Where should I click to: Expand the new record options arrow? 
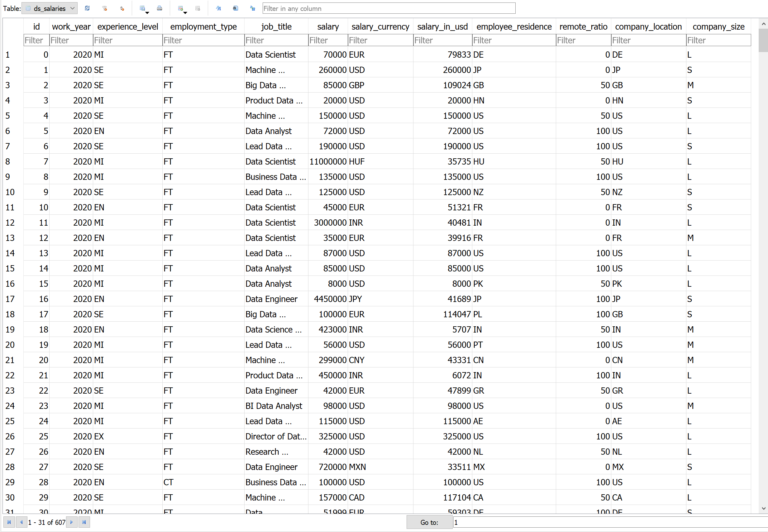tap(185, 12)
